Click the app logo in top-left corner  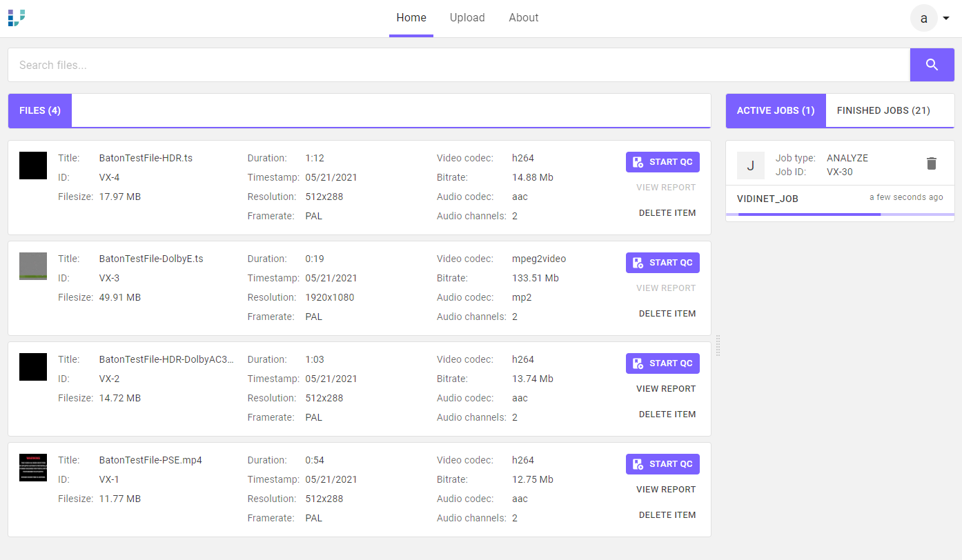[x=17, y=18]
